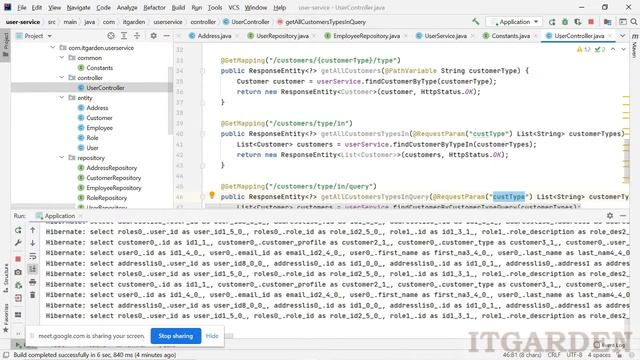Toggle the Structure tool window stripe button
This screenshot has width=640, height=360.
6,278
